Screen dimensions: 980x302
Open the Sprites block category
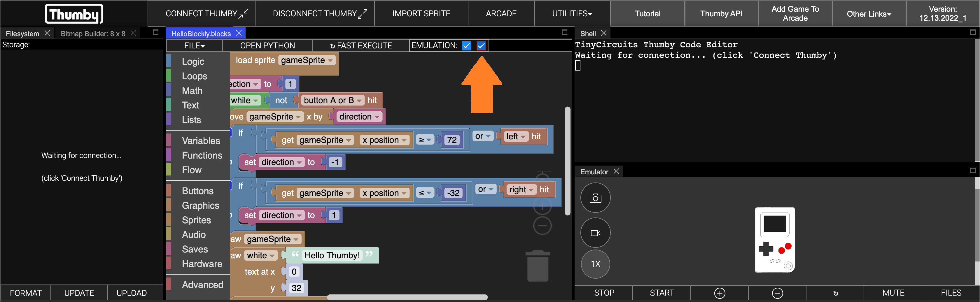(196, 220)
